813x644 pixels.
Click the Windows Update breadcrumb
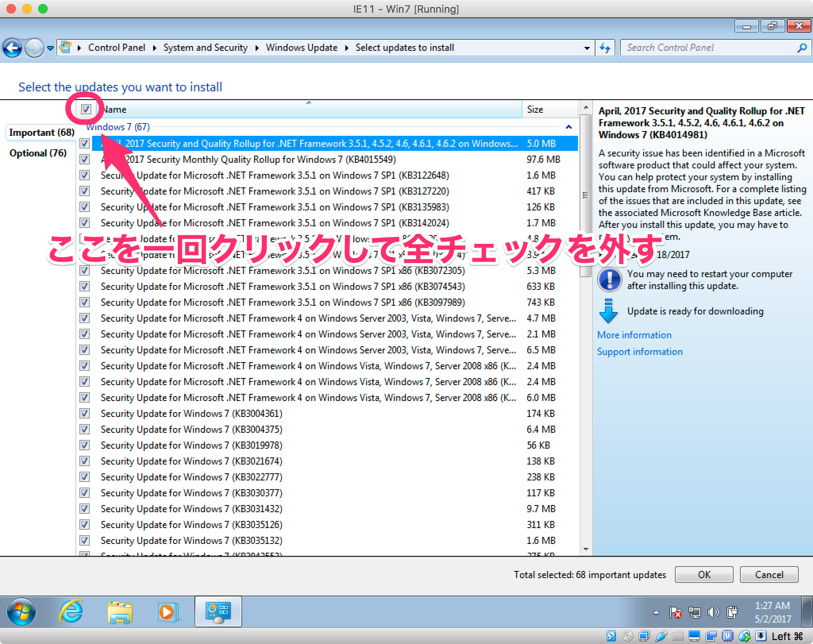tap(302, 48)
